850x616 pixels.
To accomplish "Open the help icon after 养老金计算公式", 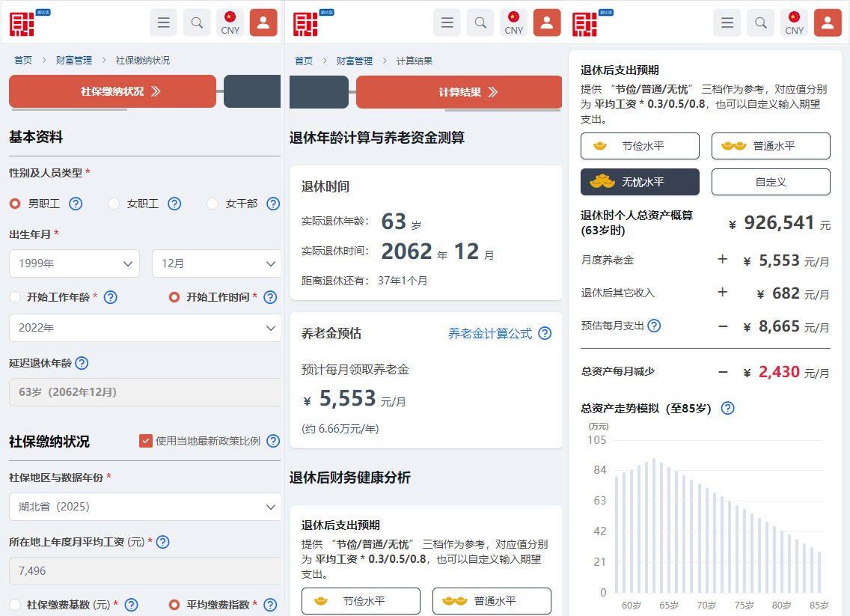I will pos(545,334).
